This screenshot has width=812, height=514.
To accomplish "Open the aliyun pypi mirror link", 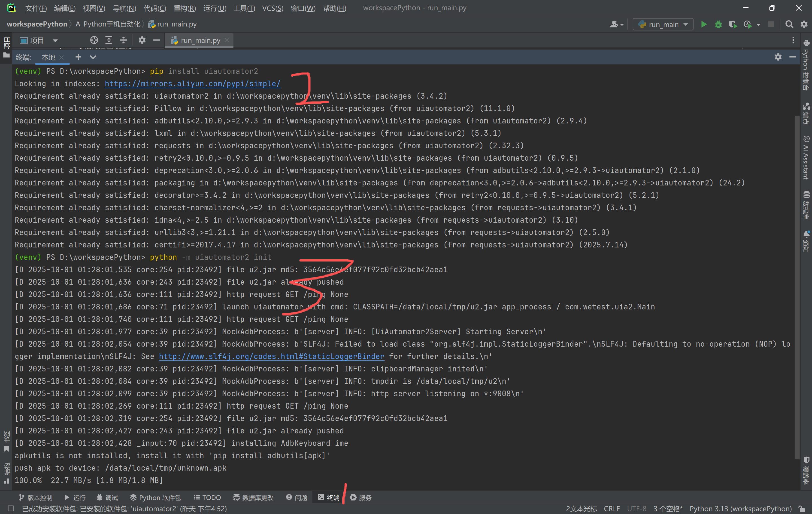I will tap(192, 84).
